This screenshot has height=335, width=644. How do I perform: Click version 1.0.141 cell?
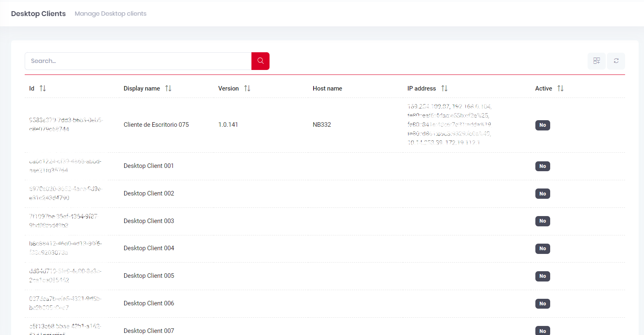pyautogui.click(x=228, y=125)
